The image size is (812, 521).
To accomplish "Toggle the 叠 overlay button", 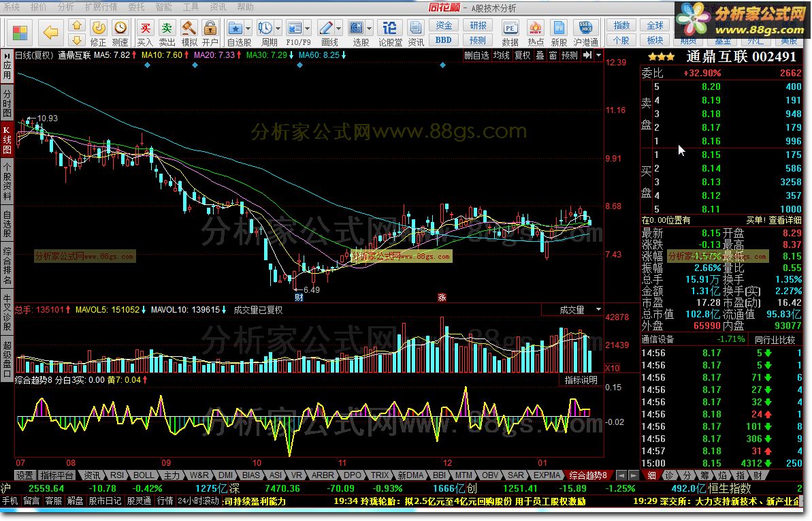I will click(540, 55).
